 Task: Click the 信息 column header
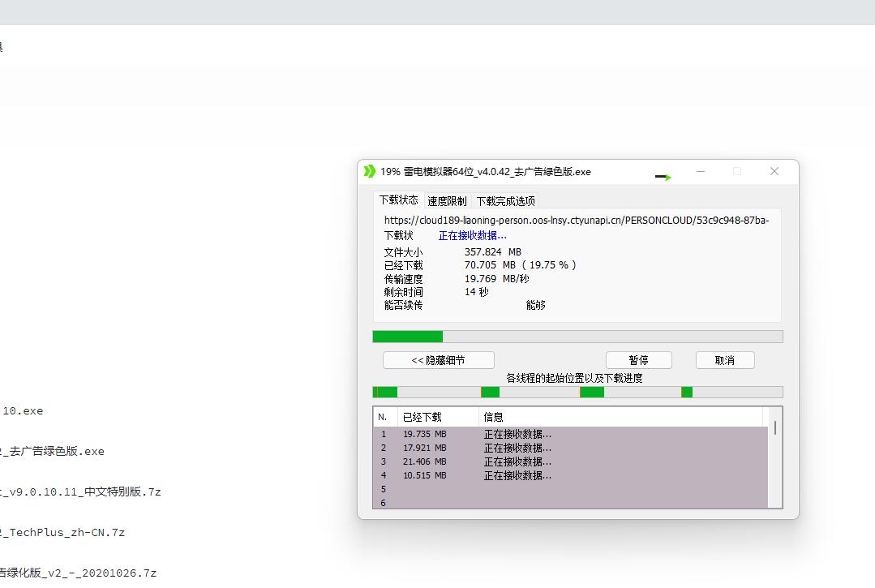pyautogui.click(x=620, y=418)
